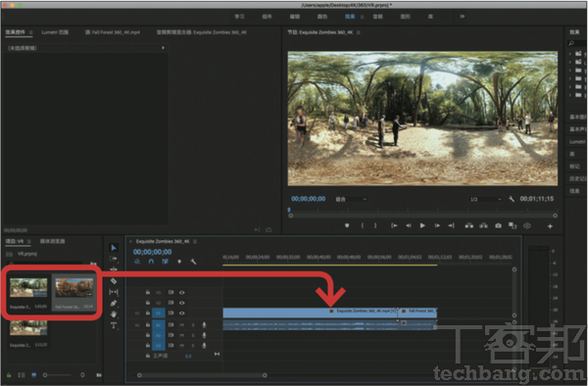Open the 编辑 workspace tab
Viewport: 588px width, 386px height.
(295, 17)
